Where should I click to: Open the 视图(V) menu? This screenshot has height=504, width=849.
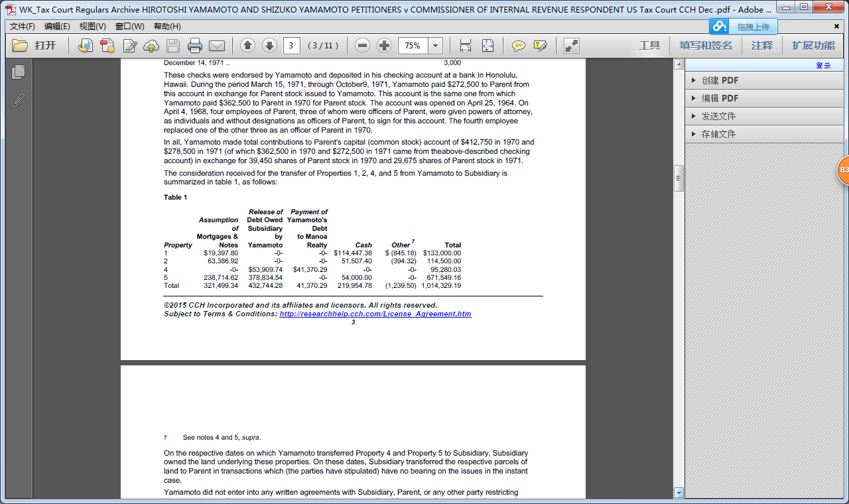(92, 27)
